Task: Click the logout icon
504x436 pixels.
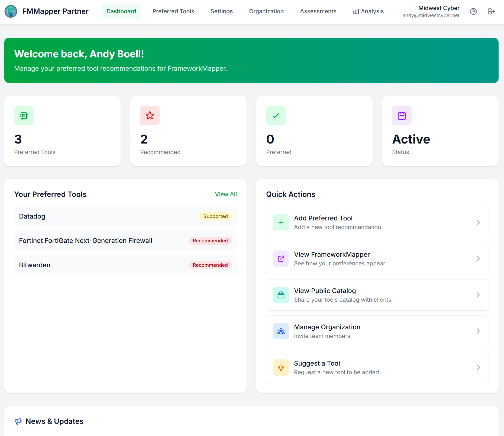Action: point(491,11)
